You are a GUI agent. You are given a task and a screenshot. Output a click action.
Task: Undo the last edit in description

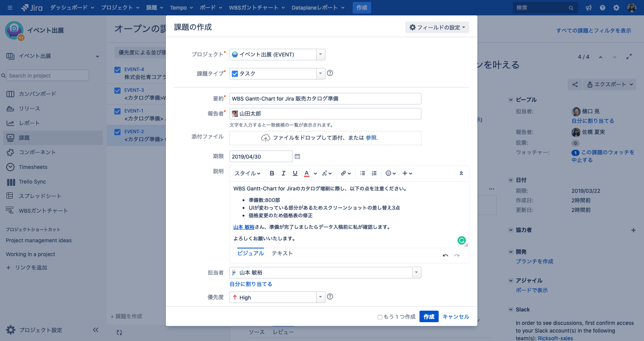click(x=445, y=255)
